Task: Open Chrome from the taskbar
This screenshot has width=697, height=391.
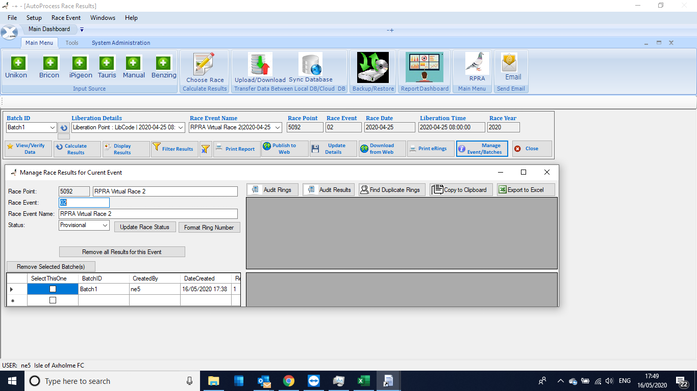Action: pyautogui.click(x=288, y=381)
